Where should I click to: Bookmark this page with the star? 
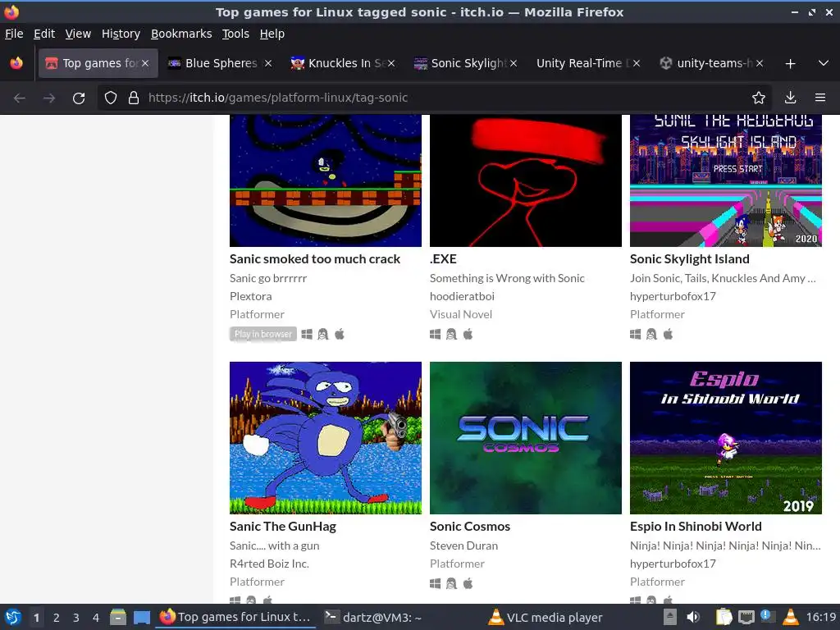(x=759, y=98)
